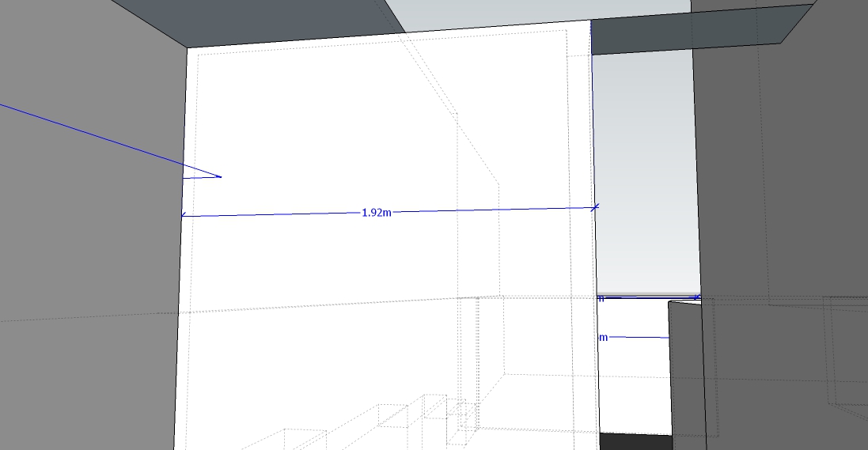Click the light gray gradient opening
Image resolution: width=868 pixels, height=450 pixels.
[x=645, y=174]
